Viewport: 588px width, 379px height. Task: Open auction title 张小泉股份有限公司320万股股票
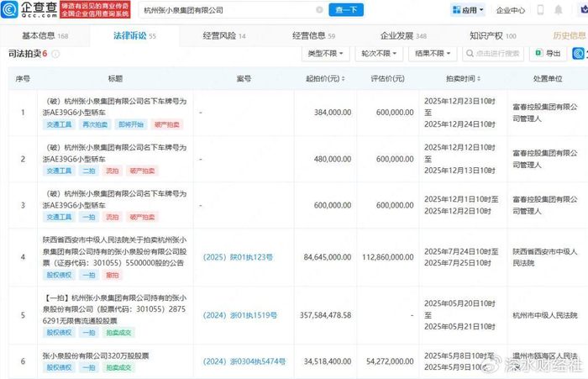coord(96,355)
